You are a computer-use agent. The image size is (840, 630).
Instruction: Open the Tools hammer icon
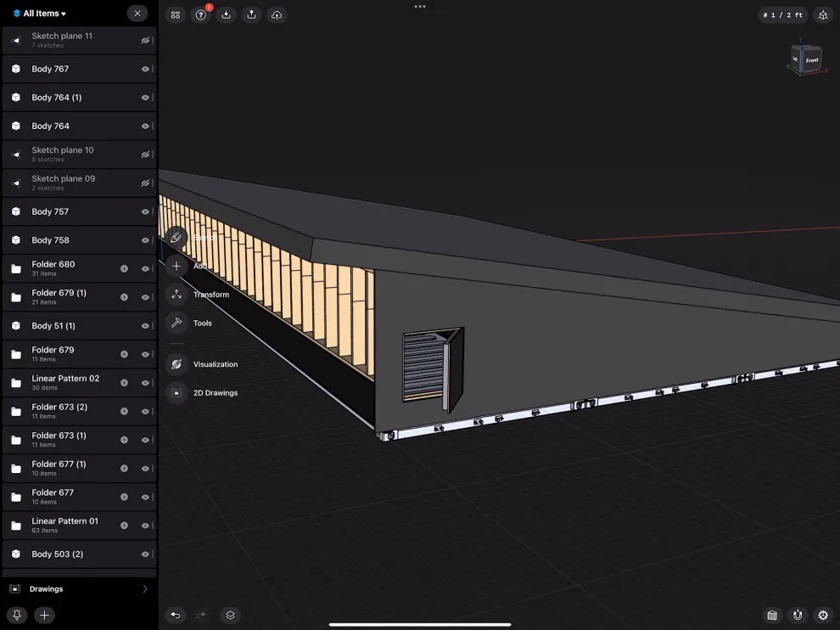176,323
